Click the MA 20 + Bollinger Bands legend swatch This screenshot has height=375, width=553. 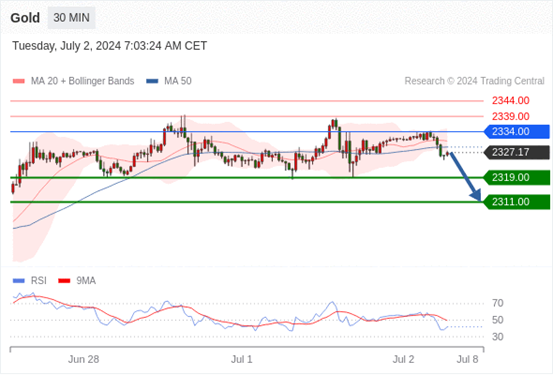pyautogui.click(x=19, y=81)
